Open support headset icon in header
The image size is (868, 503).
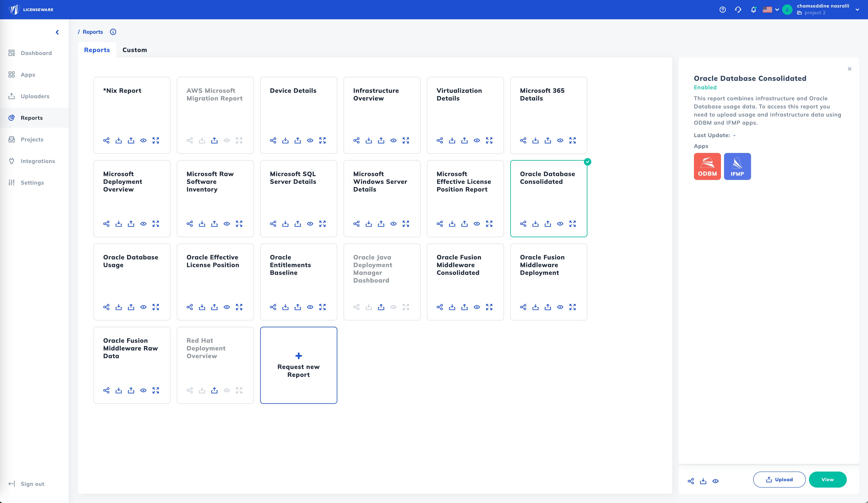click(x=738, y=10)
